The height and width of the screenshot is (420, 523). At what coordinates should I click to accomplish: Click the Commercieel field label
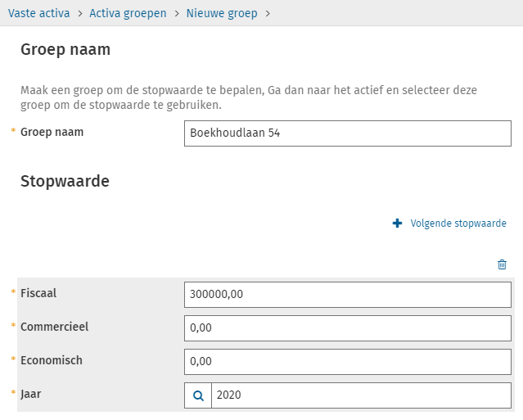tap(54, 326)
